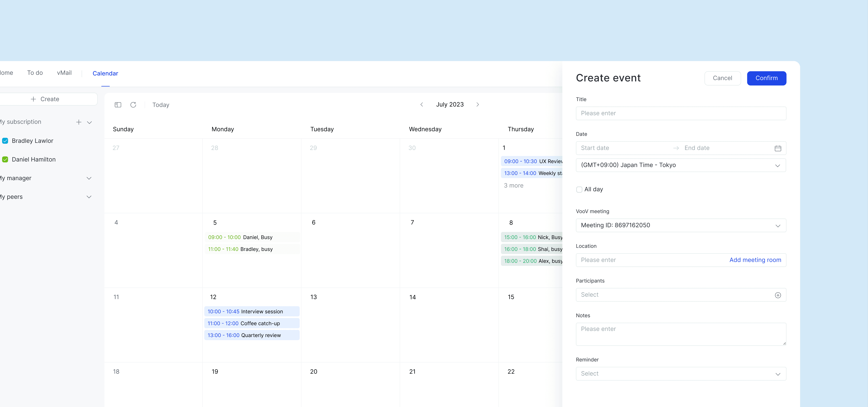This screenshot has width=868, height=407.
Task: Click the Title input field
Action: tap(681, 113)
